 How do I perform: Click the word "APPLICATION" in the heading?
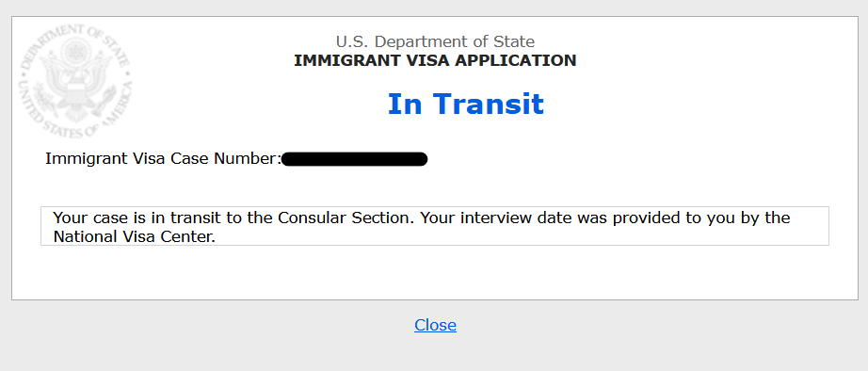tap(514, 60)
